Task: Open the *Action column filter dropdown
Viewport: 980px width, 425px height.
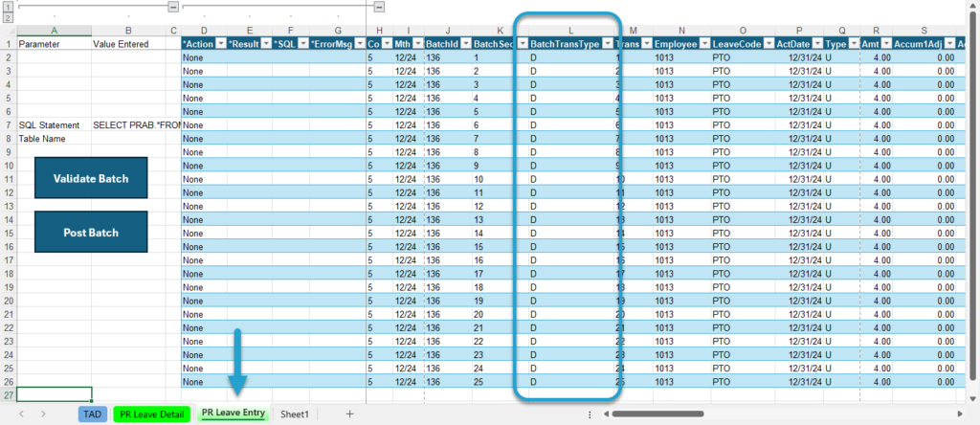Action: (219, 44)
